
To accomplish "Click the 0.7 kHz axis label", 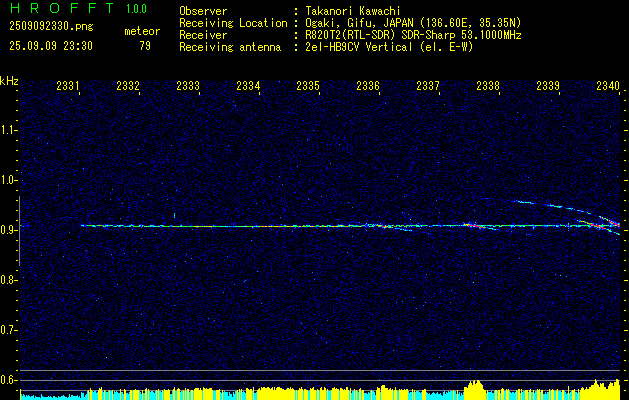I will pos(8,330).
